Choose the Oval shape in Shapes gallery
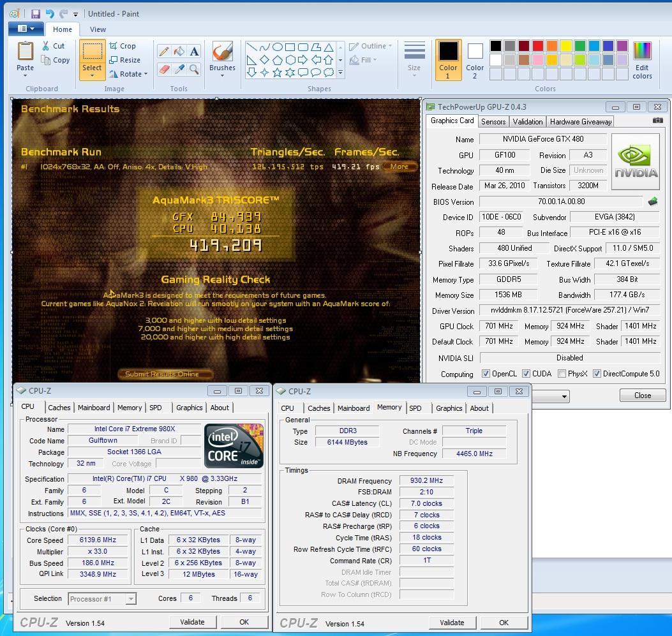Screen dimensions: 672x636 [277, 47]
